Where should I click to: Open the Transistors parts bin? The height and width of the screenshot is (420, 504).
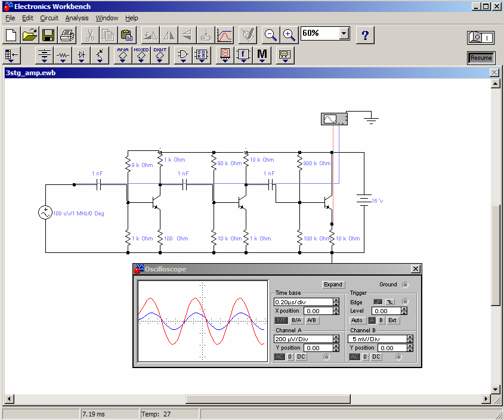coord(100,55)
